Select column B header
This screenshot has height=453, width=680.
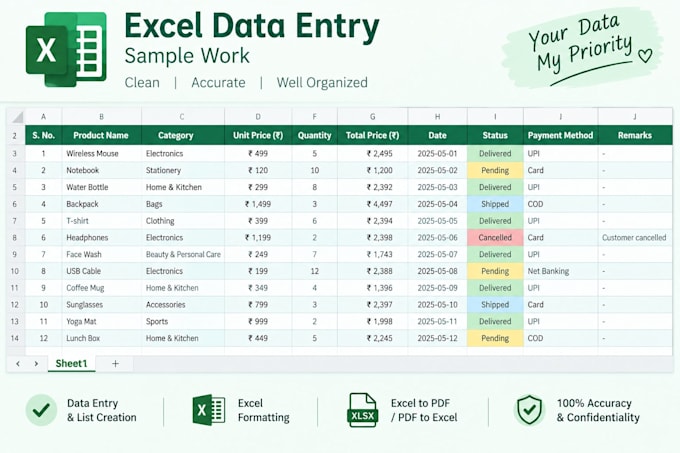coord(101,117)
